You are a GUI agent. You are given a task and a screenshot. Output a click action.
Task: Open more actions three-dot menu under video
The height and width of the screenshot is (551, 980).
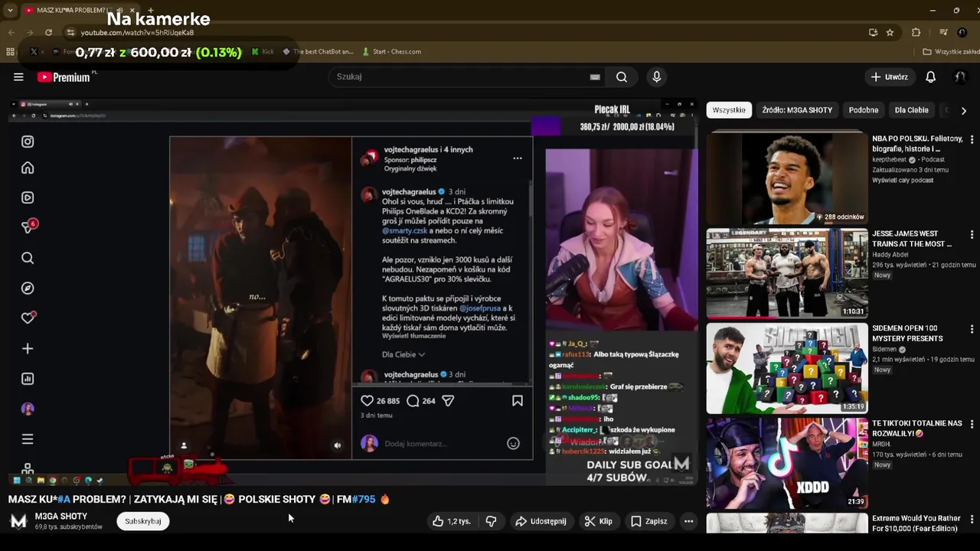(688, 521)
